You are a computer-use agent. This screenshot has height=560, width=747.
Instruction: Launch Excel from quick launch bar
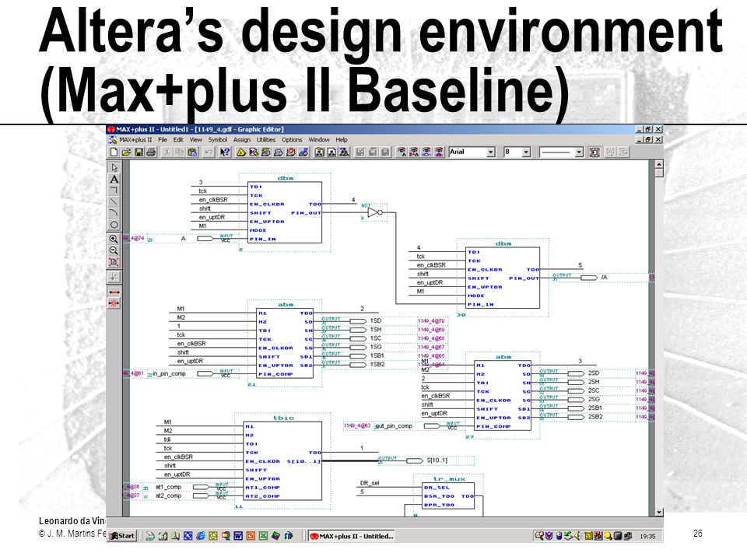(x=263, y=536)
